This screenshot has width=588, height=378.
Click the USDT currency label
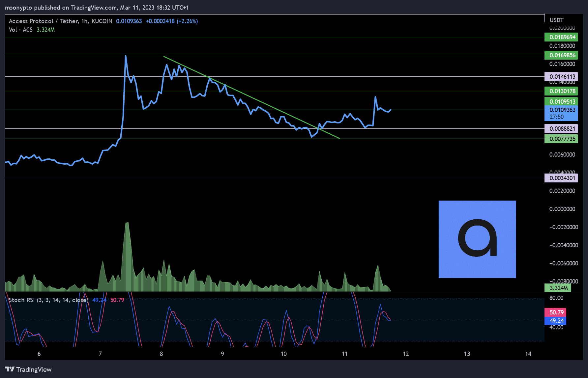click(x=557, y=20)
